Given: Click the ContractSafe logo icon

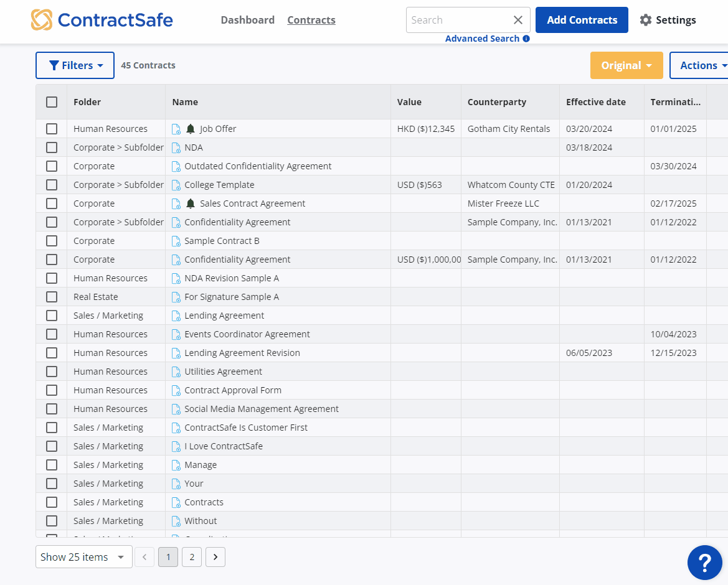Looking at the screenshot, I should pyautogui.click(x=42, y=20).
